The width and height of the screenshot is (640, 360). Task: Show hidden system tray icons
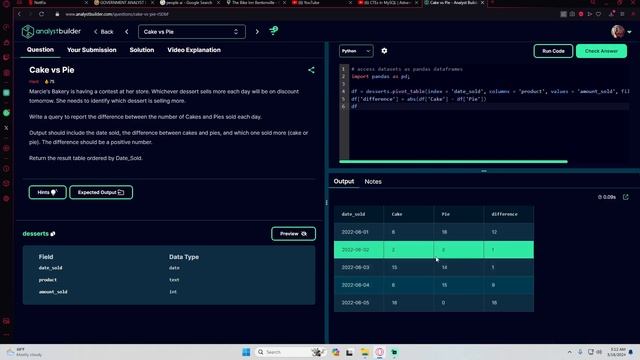[569, 352]
